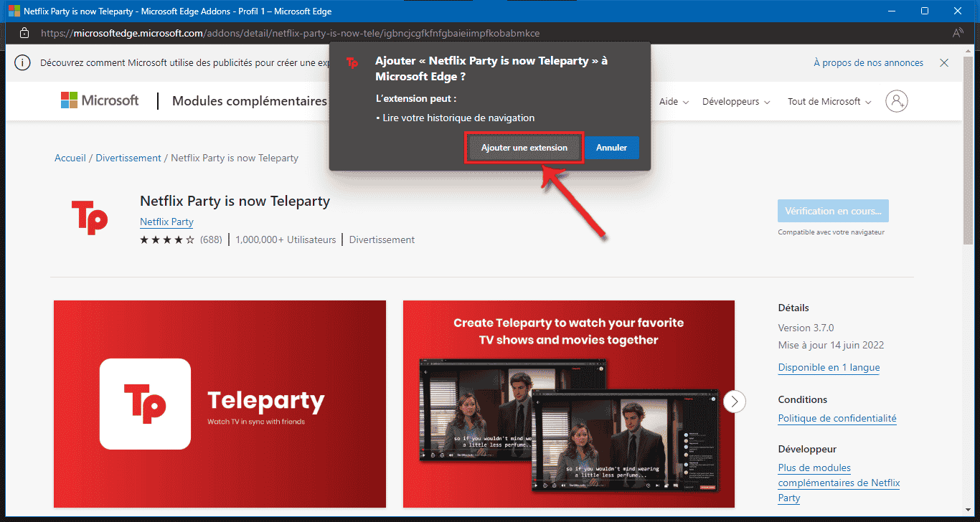Open À propos de nos annonces link
This screenshot has height=522, width=980.
click(x=868, y=63)
